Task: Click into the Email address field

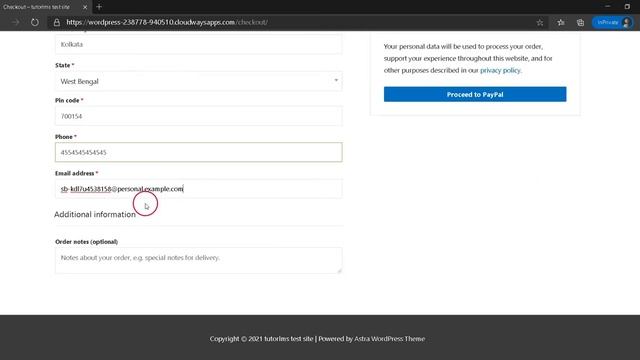Action: (x=199, y=189)
